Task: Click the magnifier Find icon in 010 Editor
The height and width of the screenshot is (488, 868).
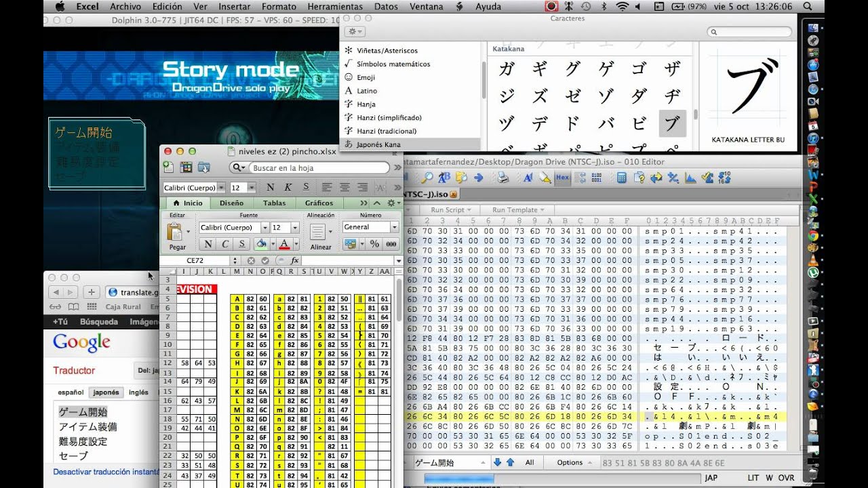Action: point(427,178)
